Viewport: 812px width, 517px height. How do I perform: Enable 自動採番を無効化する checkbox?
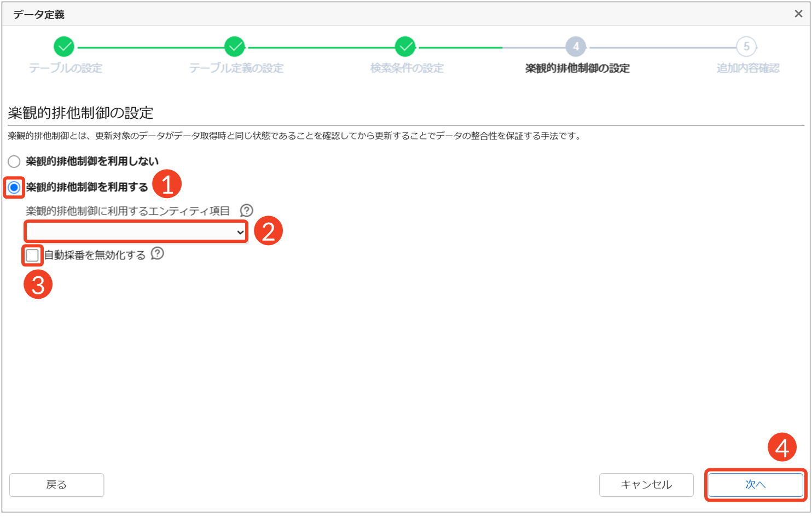click(x=32, y=255)
